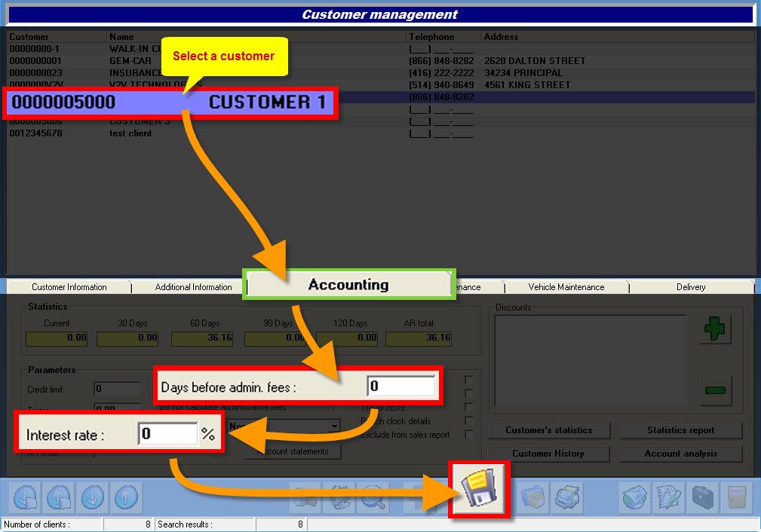Toggle the Punch clock details checkbox
The image size is (761, 532).
pos(469,420)
